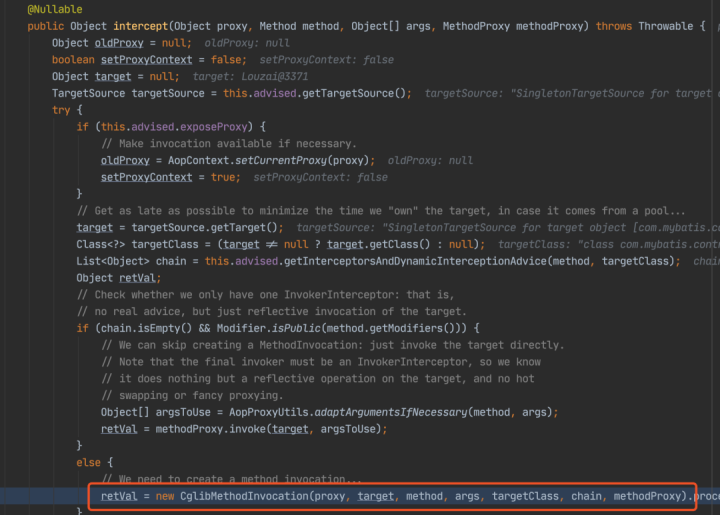The height and width of the screenshot is (515, 720).
Task: Click the TargetSource type name
Action: click(88, 93)
